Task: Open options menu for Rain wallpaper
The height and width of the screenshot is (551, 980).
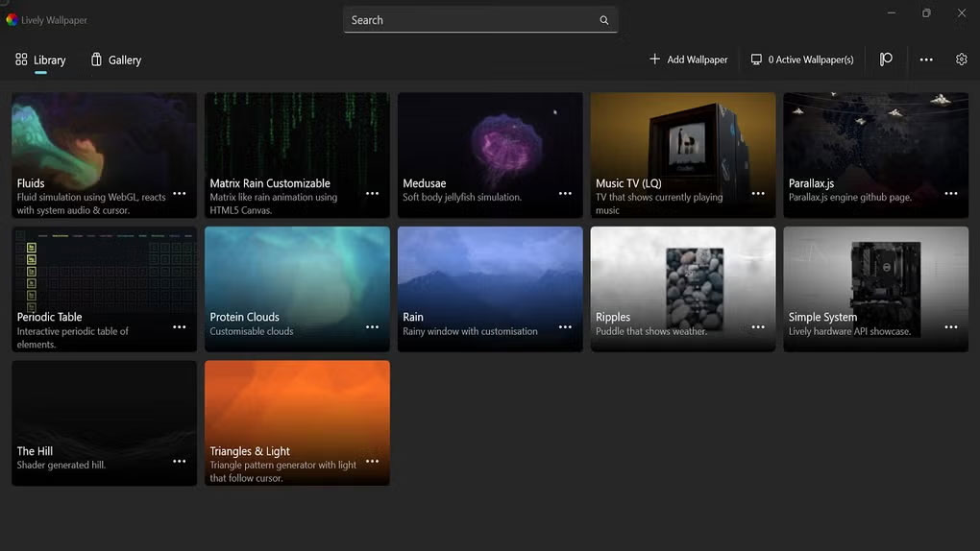Action: 565,327
